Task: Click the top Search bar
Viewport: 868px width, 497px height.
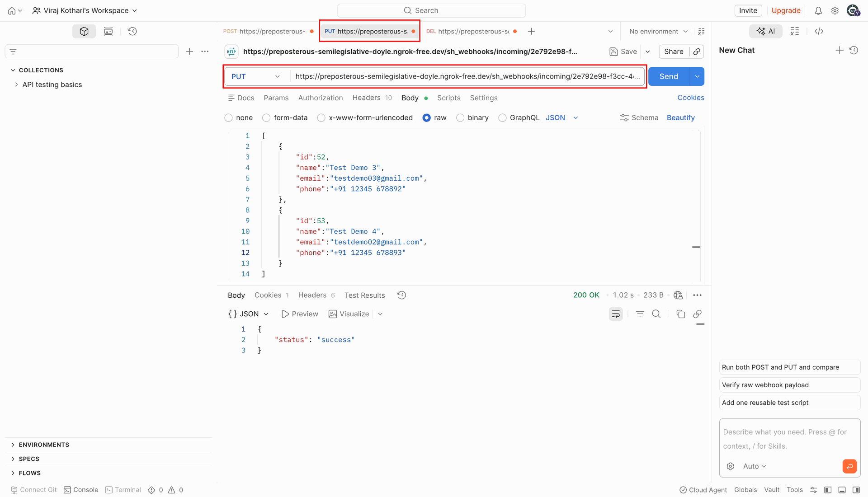Action: [x=431, y=10]
